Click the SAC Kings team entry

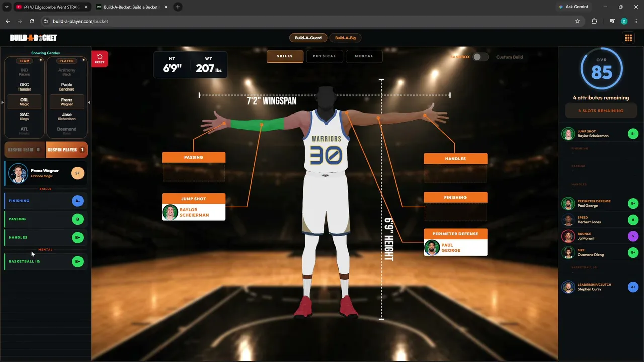point(24,116)
